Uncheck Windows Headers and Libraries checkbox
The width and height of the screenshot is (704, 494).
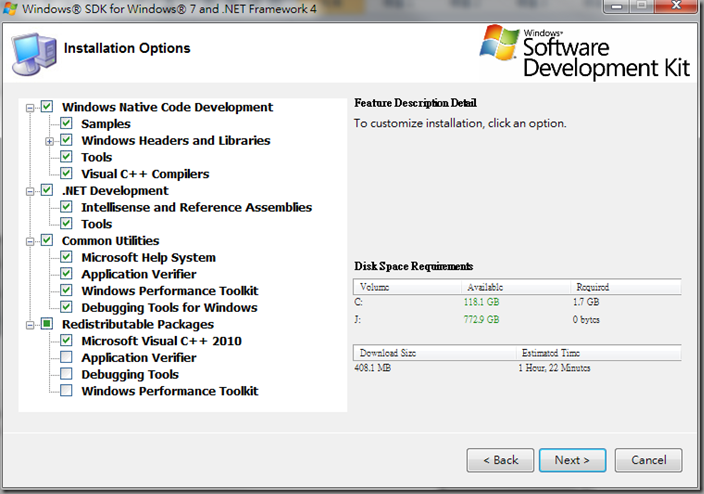pos(66,140)
